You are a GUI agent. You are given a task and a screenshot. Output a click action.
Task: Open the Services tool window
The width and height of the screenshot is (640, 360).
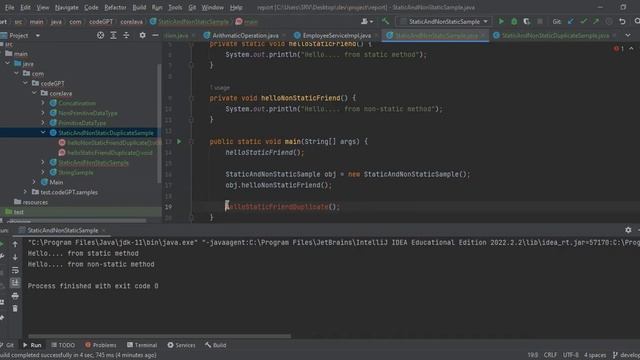tap(181, 345)
